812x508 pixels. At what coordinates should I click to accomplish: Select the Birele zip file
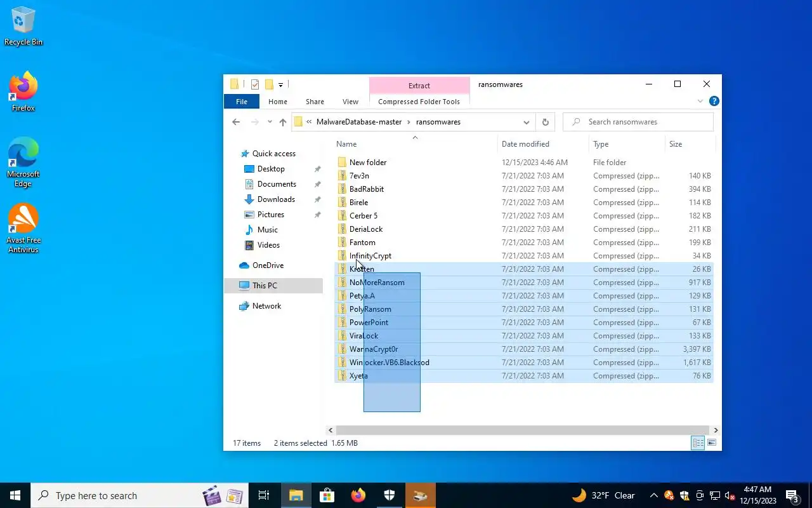(x=358, y=203)
